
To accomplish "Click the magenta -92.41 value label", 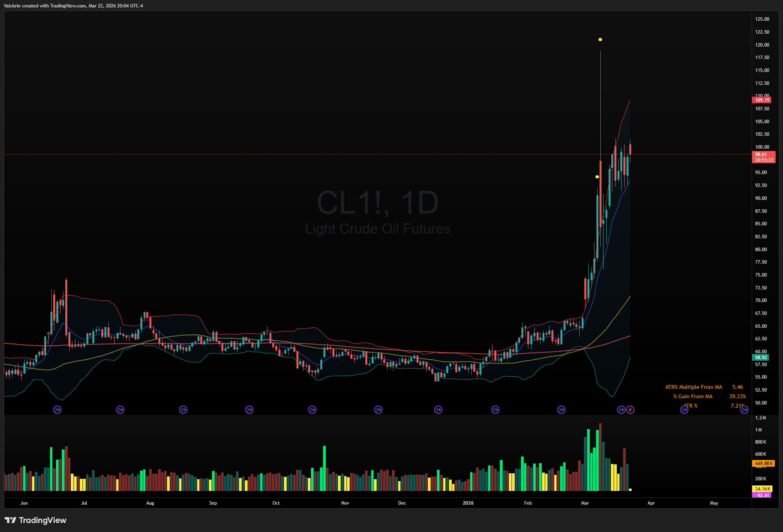I will (761, 495).
